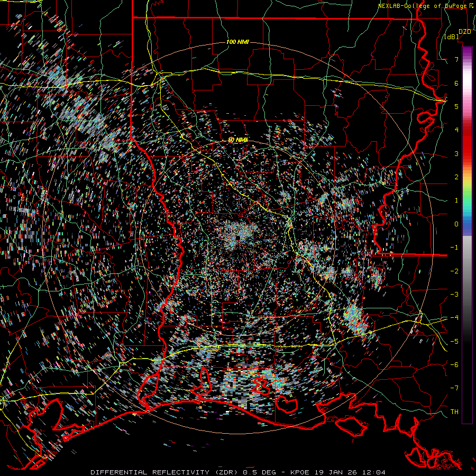Viewport: 476px width, 476px height.
Task: Click the "100 NMI" range ring label
Action: coord(237,42)
